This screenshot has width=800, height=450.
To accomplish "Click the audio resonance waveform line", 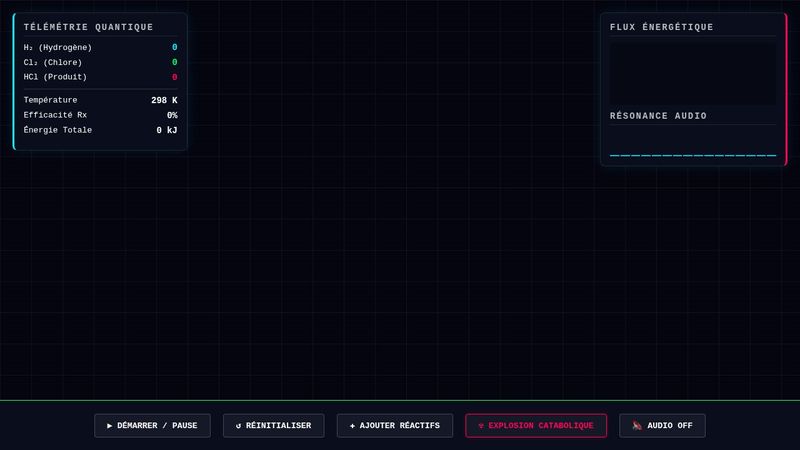I will pyautogui.click(x=693, y=155).
